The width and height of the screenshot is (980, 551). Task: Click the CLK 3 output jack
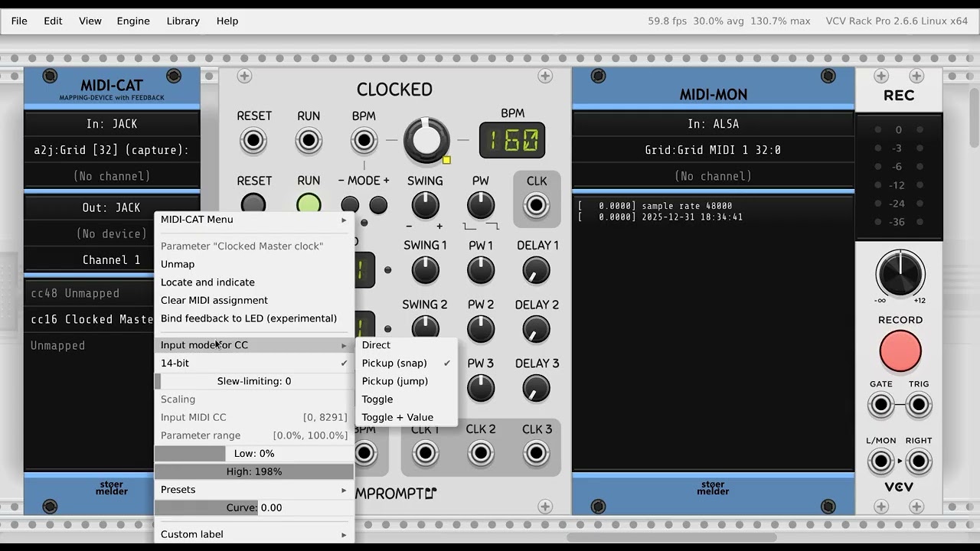click(x=537, y=453)
